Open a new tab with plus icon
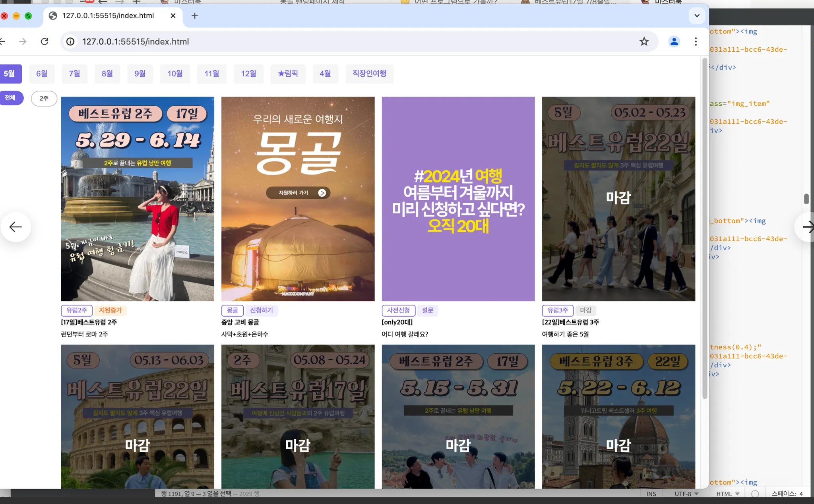 point(194,16)
